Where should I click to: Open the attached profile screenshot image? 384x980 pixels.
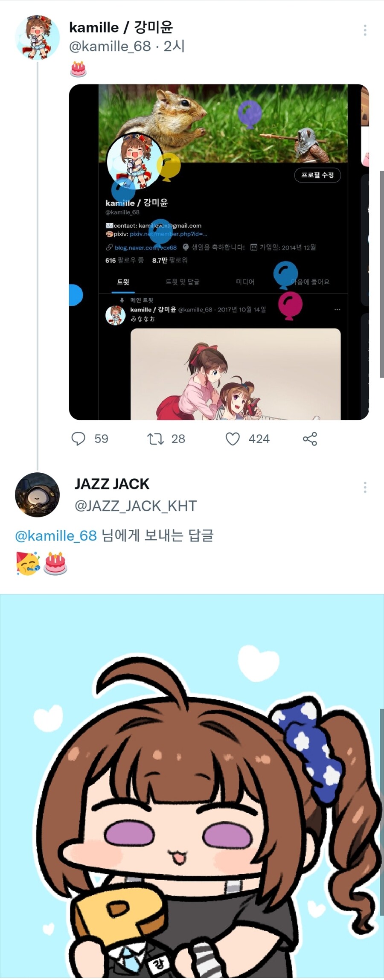[219, 252]
